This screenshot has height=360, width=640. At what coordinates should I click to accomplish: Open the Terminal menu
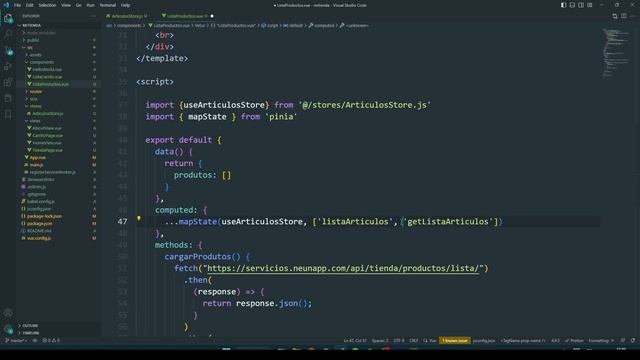coord(108,5)
